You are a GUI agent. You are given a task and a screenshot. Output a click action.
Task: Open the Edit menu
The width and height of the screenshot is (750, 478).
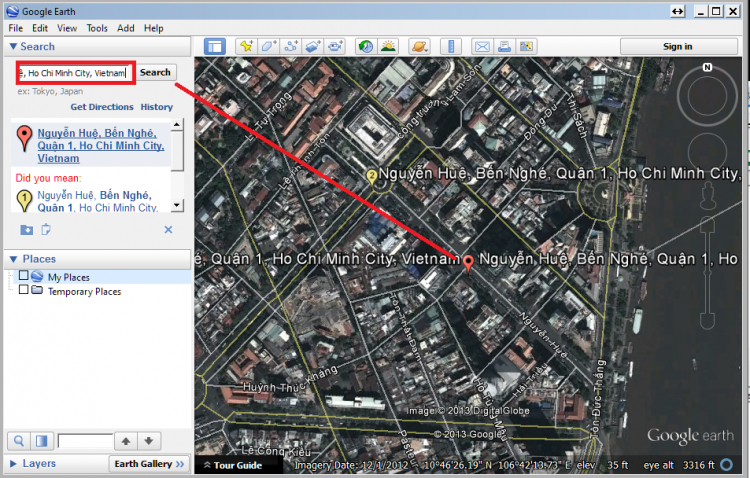[x=40, y=28]
